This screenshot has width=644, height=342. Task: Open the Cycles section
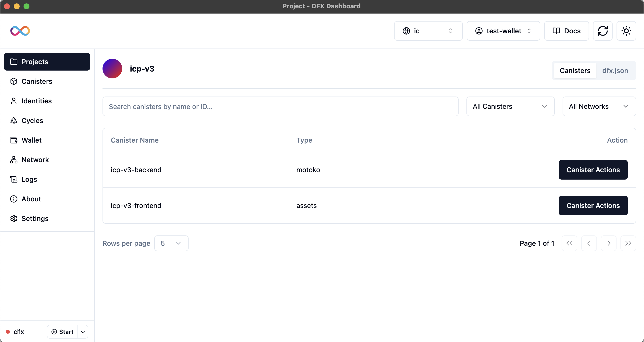tap(32, 121)
